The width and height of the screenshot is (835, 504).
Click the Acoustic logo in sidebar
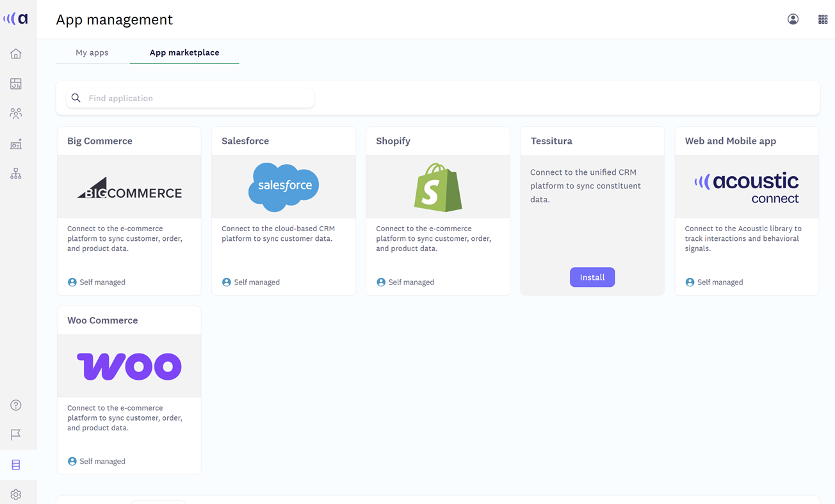16,19
